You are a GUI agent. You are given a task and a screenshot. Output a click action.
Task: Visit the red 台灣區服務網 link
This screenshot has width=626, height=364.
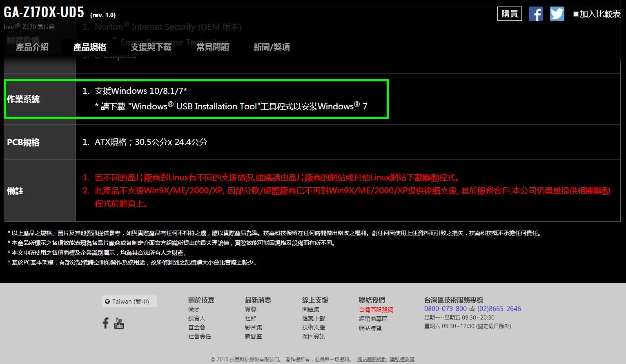[x=376, y=310]
